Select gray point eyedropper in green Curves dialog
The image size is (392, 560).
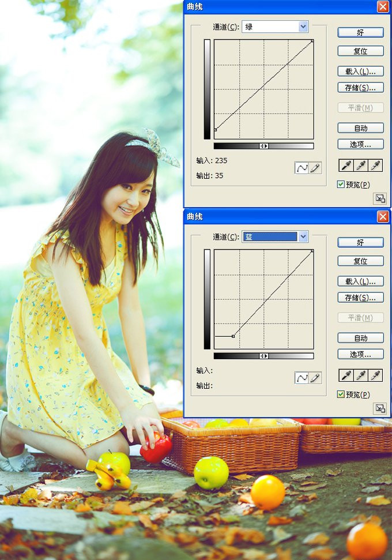coord(361,166)
